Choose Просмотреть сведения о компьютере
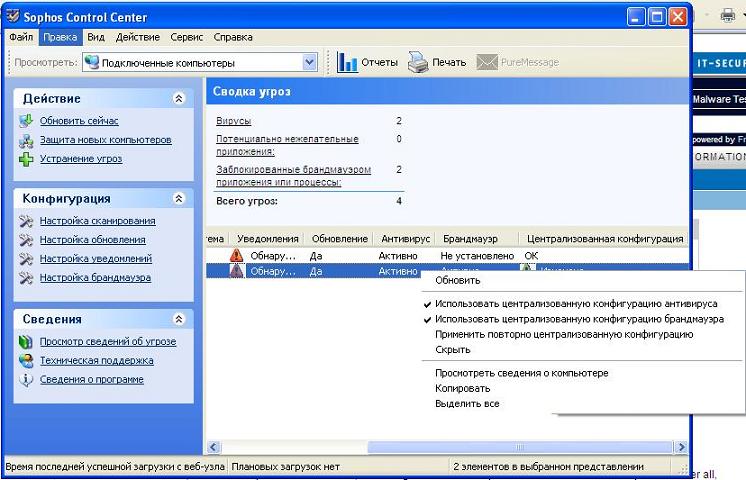The image size is (746, 480). coord(522,373)
